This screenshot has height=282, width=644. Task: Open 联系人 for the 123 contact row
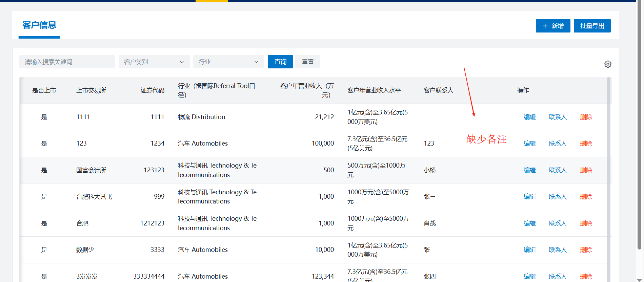(558, 144)
